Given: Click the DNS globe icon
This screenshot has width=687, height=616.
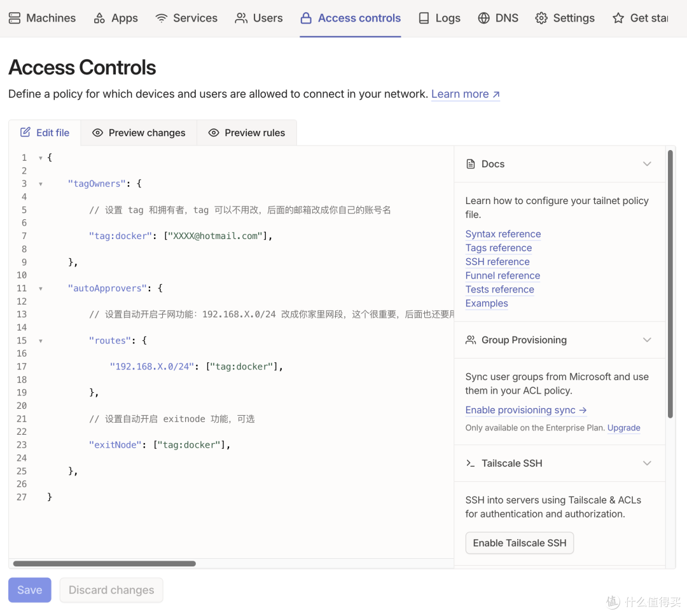Looking at the screenshot, I should tap(483, 18).
